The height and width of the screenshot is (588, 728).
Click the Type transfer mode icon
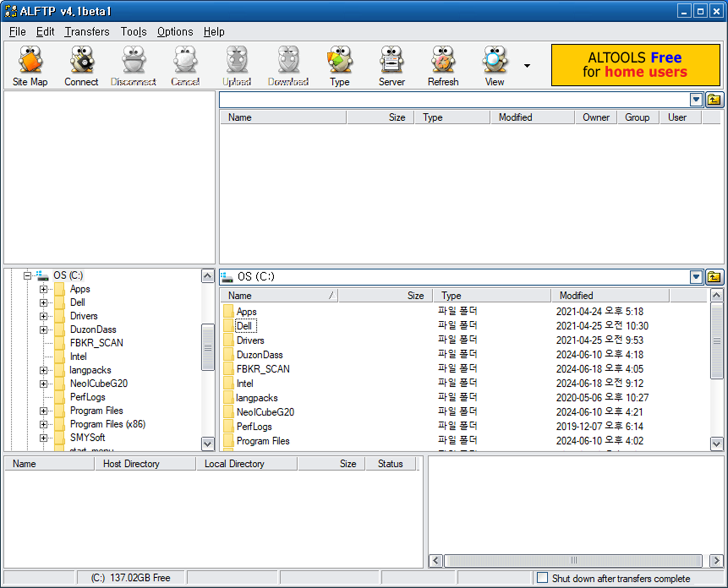(x=339, y=64)
